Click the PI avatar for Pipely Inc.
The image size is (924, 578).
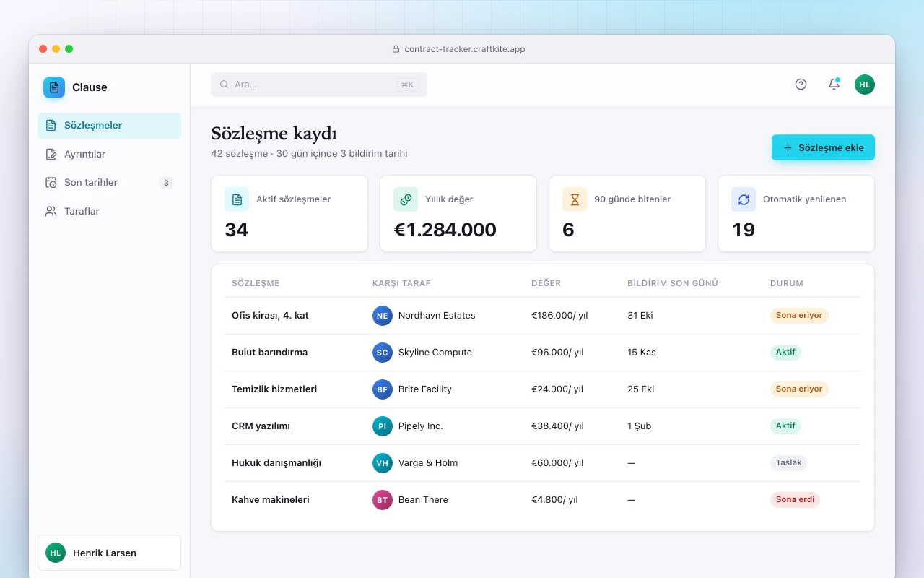tap(383, 426)
